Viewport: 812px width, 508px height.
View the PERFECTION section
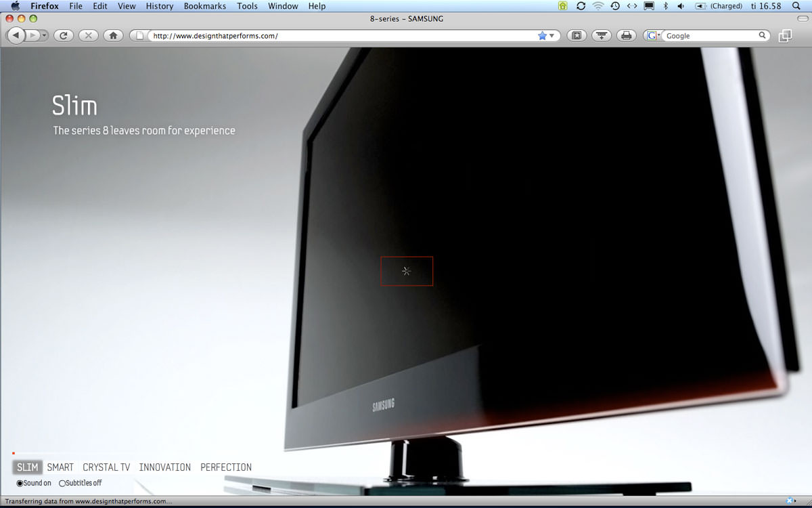click(226, 467)
